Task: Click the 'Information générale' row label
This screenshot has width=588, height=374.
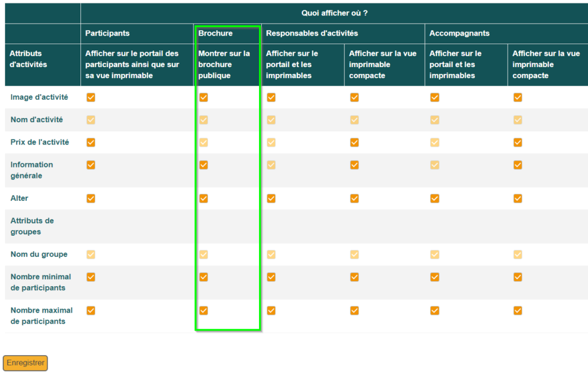Action: tap(32, 170)
